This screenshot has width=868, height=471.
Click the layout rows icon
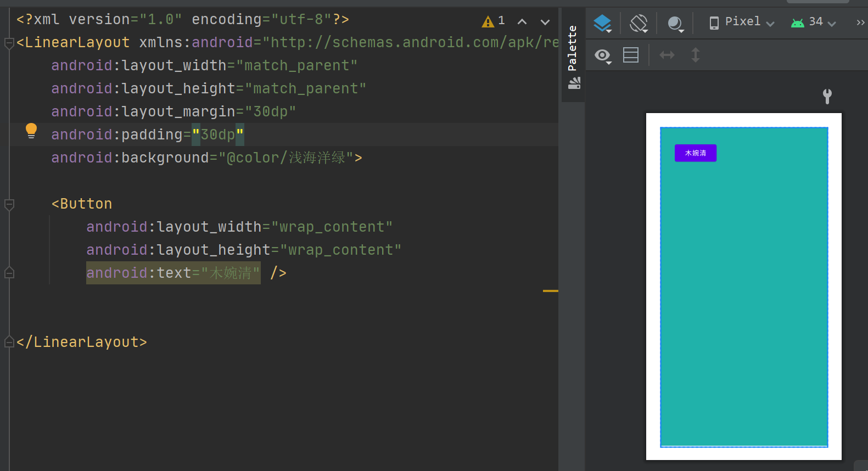click(631, 55)
